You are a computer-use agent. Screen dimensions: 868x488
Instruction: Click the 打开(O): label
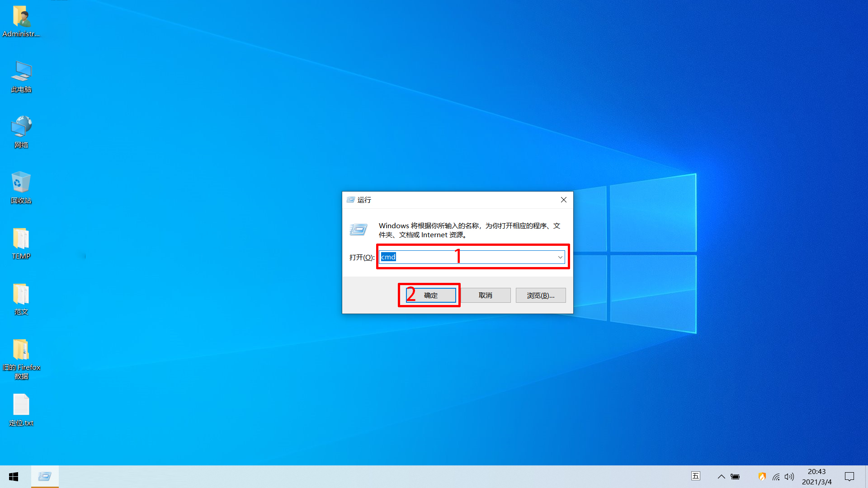pos(362,257)
